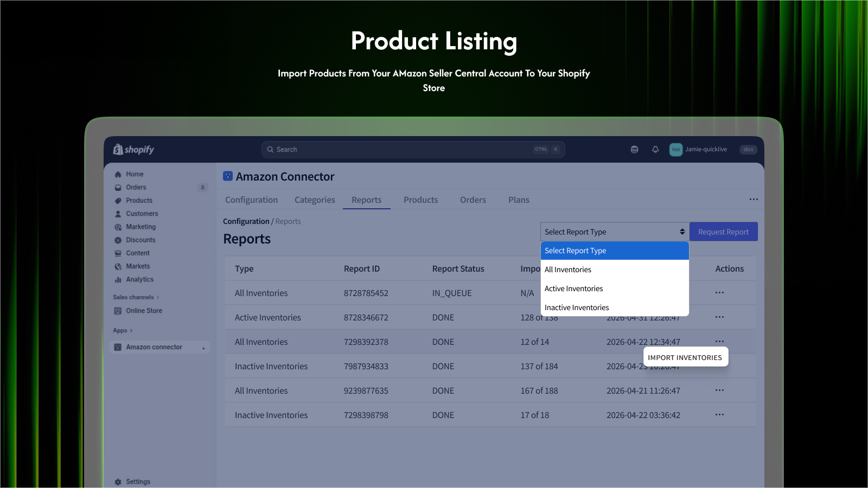868x488 pixels.
Task: Click the Orders count badge 8
Action: click(202, 188)
